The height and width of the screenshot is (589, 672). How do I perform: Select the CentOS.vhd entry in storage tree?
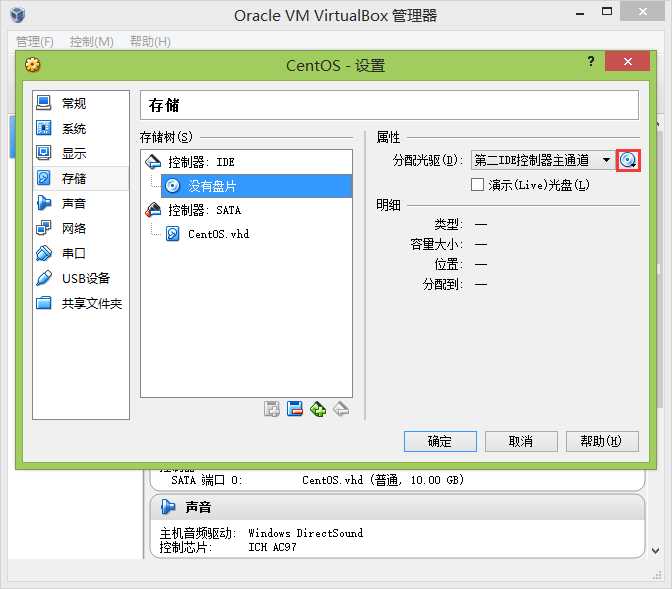click(219, 234)
